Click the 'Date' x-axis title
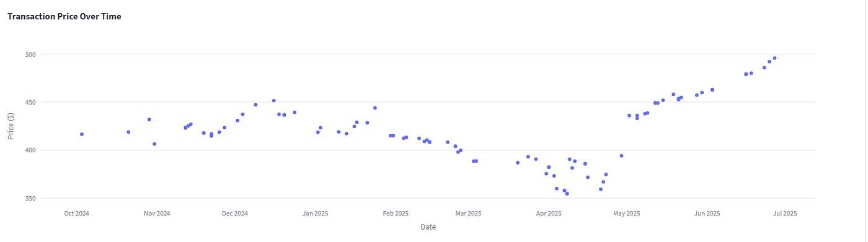This screenshot has height=242, width=868. click(x=428, y=227)
